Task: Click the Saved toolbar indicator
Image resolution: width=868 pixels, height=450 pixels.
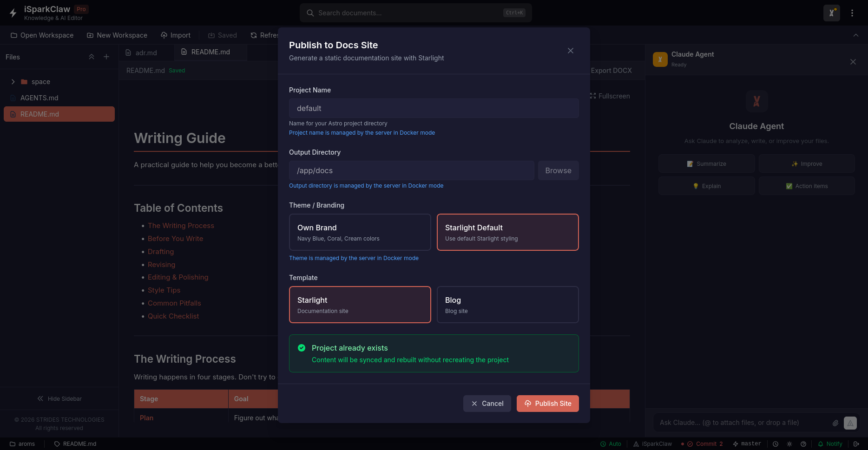Action: [223, 35]
